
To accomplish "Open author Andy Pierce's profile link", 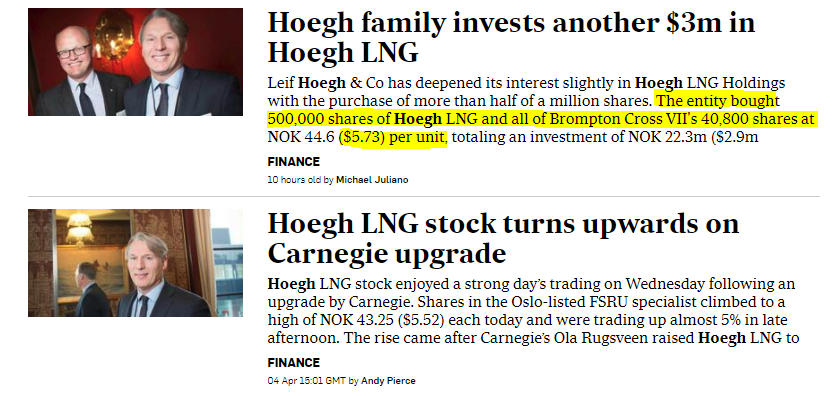I will [x=388, y=381].
